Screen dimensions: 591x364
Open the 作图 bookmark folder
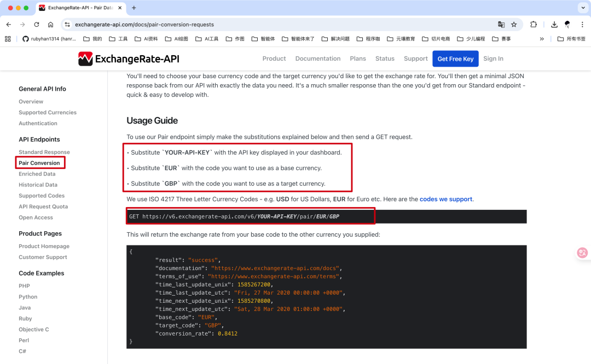click(x=235, y=39)
